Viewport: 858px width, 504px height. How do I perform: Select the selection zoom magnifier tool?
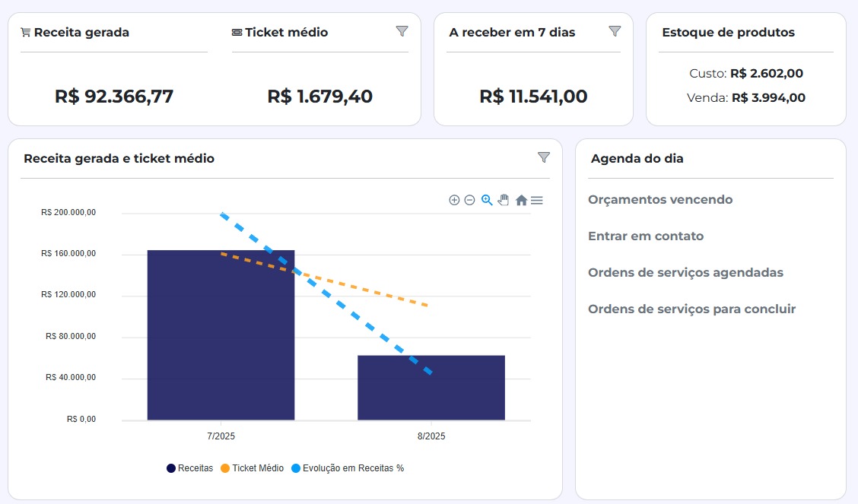click(486, 201)
